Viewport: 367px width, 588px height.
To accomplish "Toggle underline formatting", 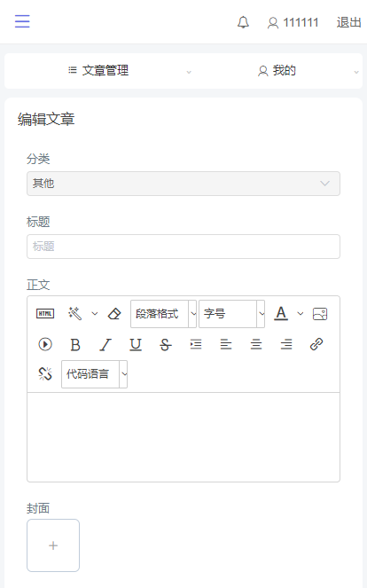I will pyautogui.click(x=136, y=344).
